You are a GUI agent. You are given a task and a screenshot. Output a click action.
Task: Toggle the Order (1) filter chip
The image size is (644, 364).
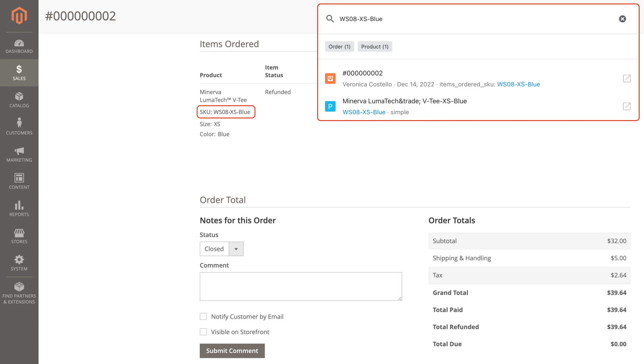pyautogui.click(x=339, y=46)
